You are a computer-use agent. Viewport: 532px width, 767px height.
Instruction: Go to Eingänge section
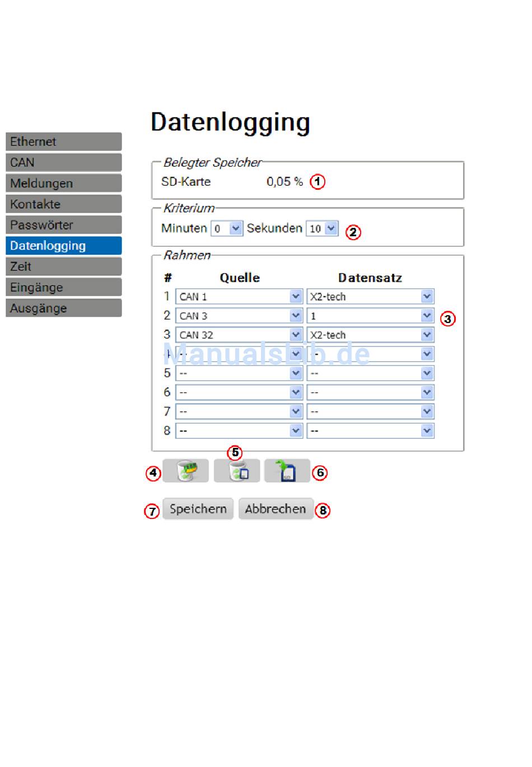point(64,287)
